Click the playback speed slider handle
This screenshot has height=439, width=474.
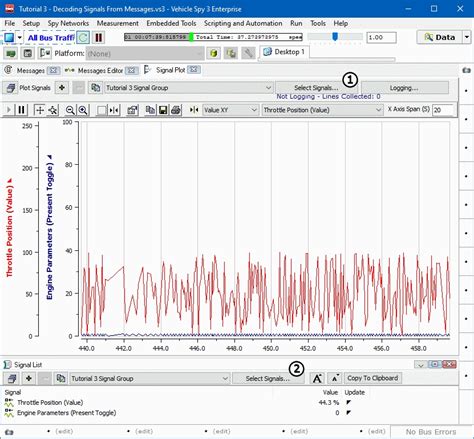(x=335, y=36)
